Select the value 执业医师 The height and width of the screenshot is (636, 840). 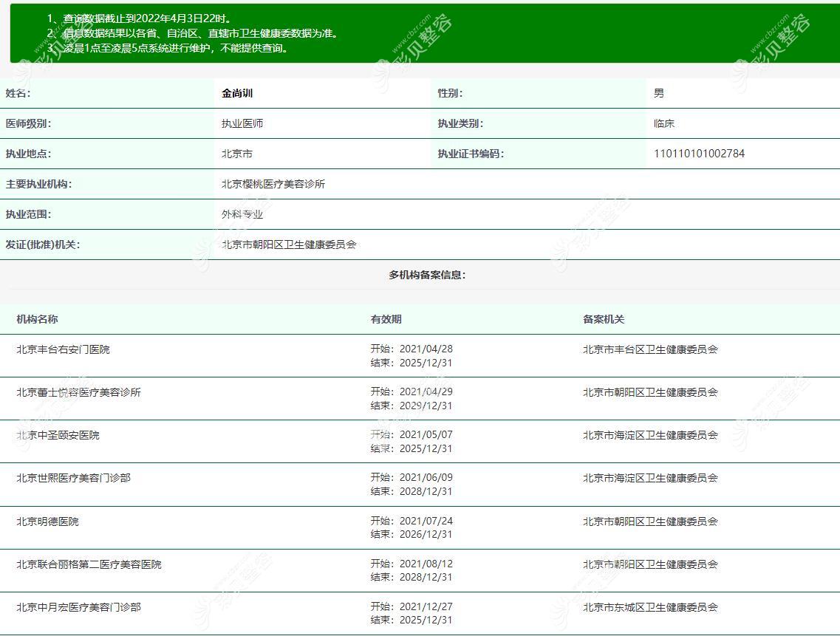tap(242, 124)
